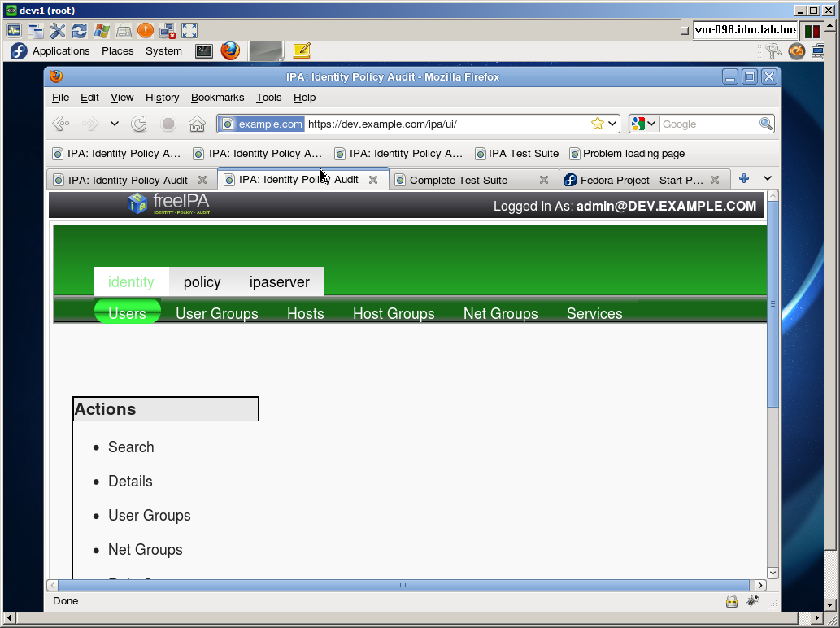Click the search magnifier icon in Google box
Screen dimensions: 840x628
click(x=765, y=124)
